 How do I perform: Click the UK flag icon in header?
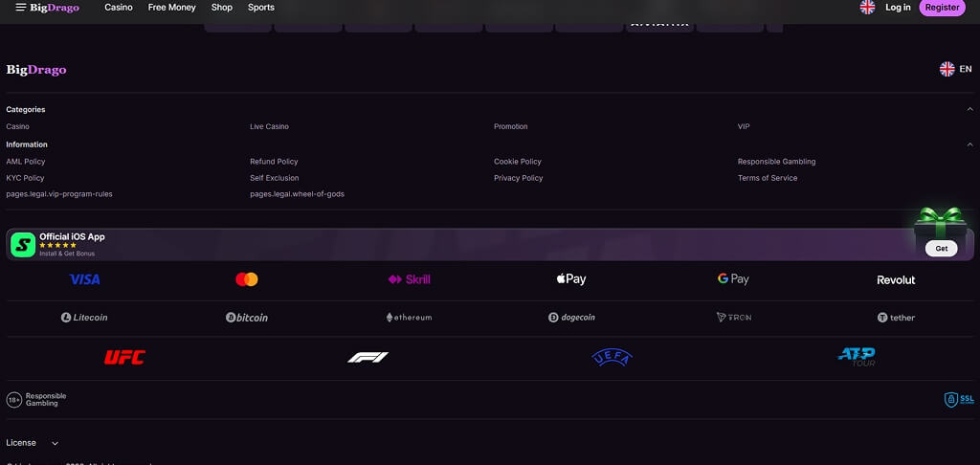click(867, 8)
